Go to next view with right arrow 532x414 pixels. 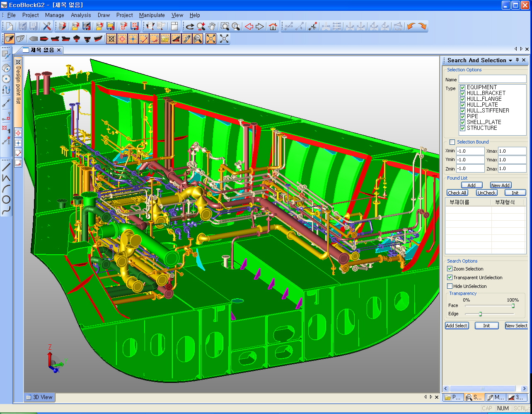[260, 26]
